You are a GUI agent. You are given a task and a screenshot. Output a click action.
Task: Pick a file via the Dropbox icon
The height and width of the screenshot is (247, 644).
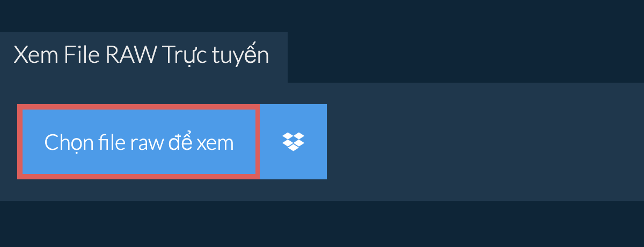[x=293, y=142]
